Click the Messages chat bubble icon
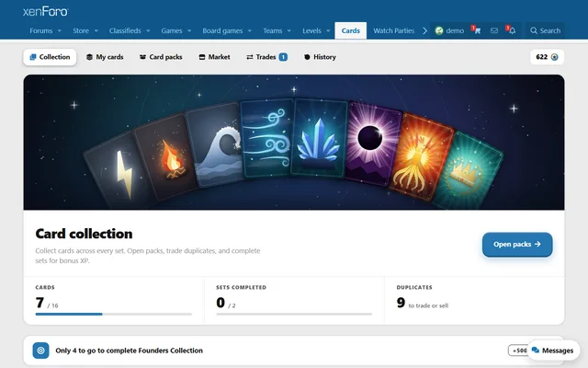 [536, 350]
